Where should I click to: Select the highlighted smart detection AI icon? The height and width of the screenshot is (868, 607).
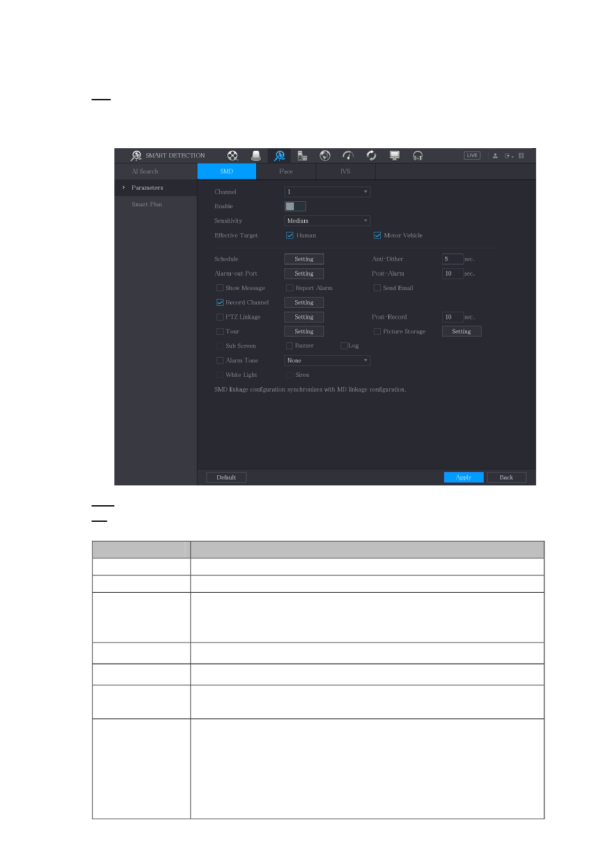click(279, 155)
